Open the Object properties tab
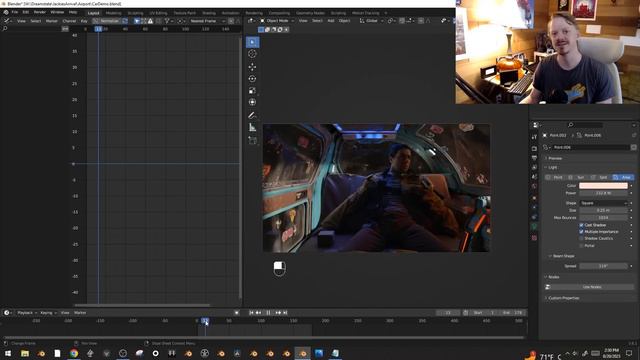This screenshot has width=640, height=360. (534, 198)
